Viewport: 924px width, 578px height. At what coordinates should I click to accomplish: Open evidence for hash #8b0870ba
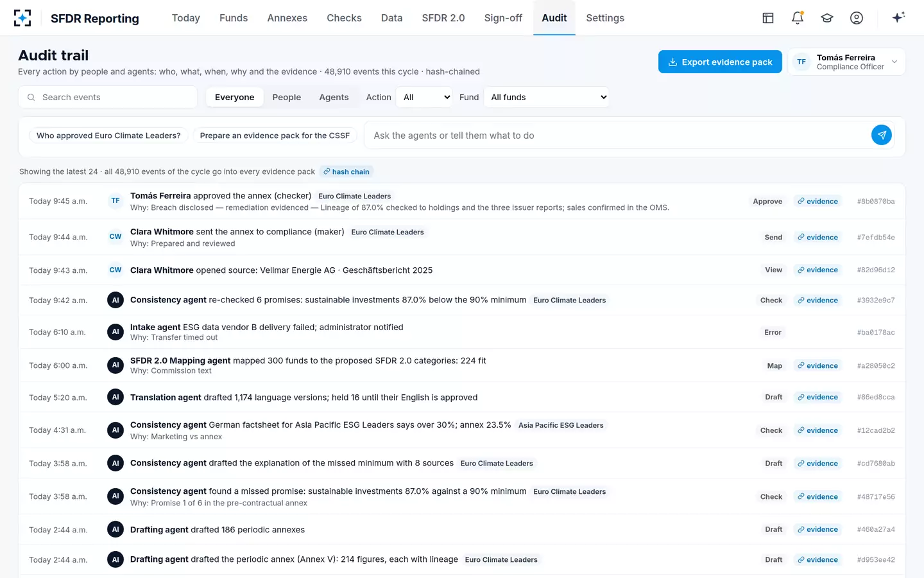coord(818,202)
